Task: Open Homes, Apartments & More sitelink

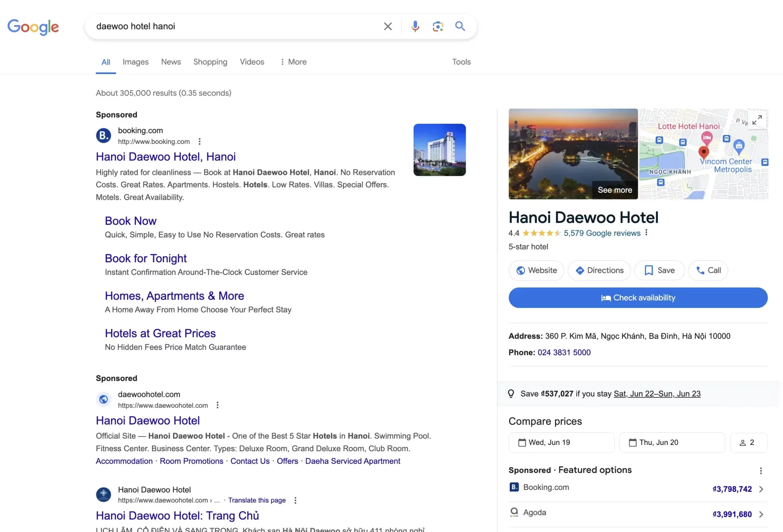Action: 174,296
